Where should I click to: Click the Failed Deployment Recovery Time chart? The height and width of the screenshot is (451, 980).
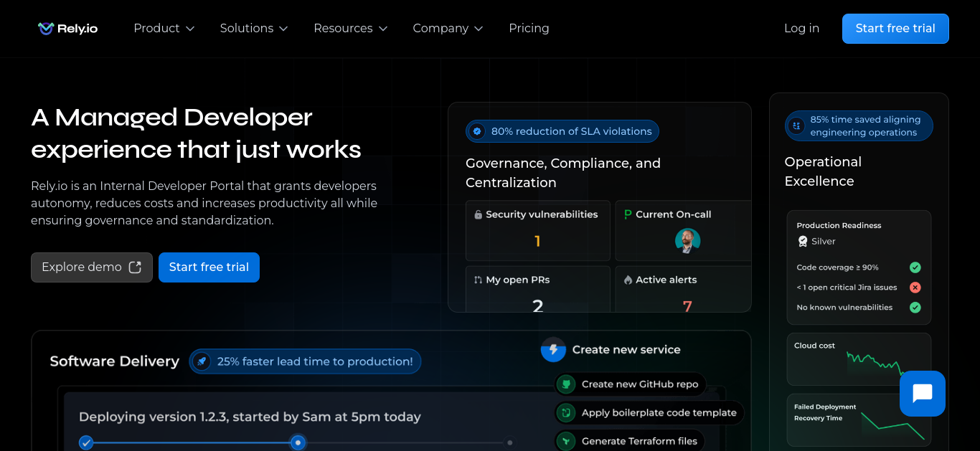pos(859,419)
